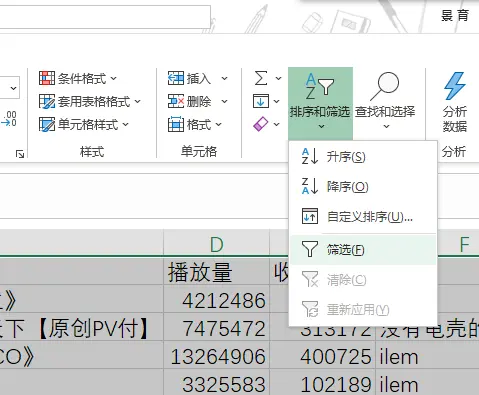The height and width of the screenshot is (395, 479).
Task: Choose Sort Ascending (升序) menu item
Action: [x=363, y=157]
